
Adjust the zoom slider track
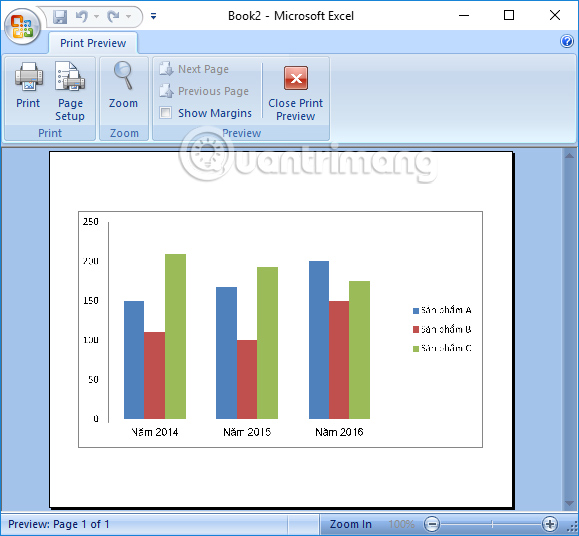tap(491, 524)
